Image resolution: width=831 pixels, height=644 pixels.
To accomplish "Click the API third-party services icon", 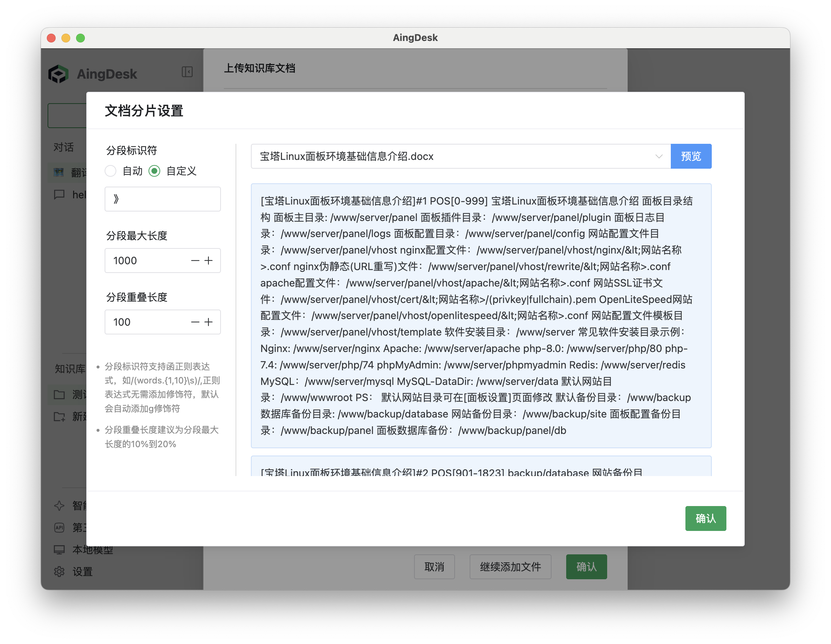I will pyautogui.click(x=59, y=528).
